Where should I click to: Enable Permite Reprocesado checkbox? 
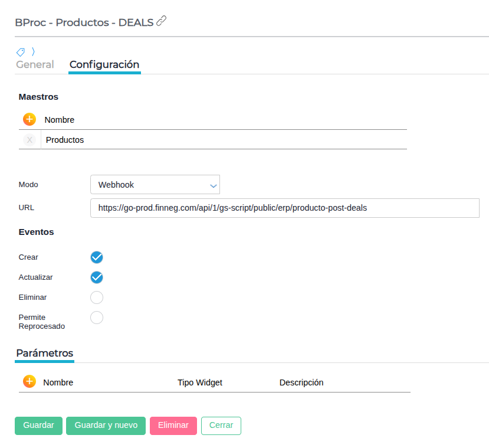click(97, 318)
